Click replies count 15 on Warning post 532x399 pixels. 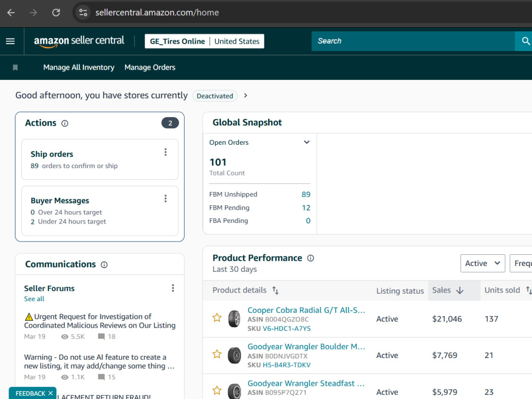[107, 377]
